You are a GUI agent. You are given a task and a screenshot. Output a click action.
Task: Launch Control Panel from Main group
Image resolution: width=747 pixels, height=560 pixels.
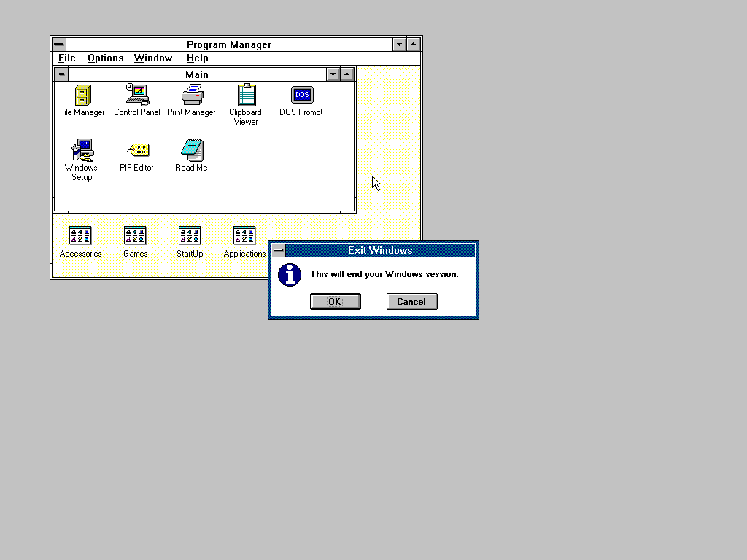pos(136,96)
